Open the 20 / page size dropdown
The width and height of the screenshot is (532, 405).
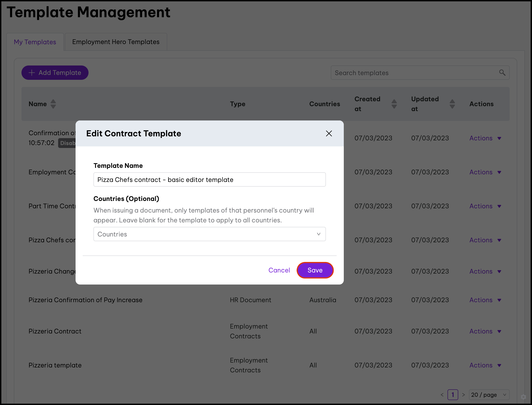point(489,395)
